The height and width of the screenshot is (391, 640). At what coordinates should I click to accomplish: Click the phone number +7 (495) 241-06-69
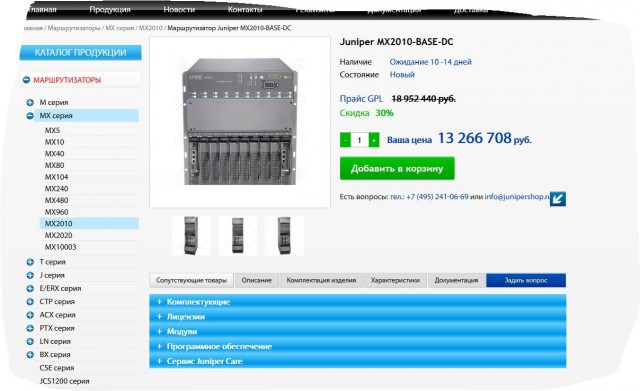click(437, 196)
